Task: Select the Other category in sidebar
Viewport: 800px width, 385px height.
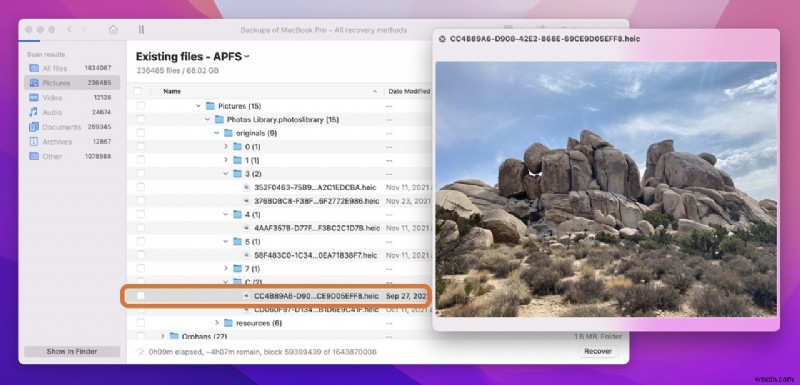Action: [x=72, y=157]
